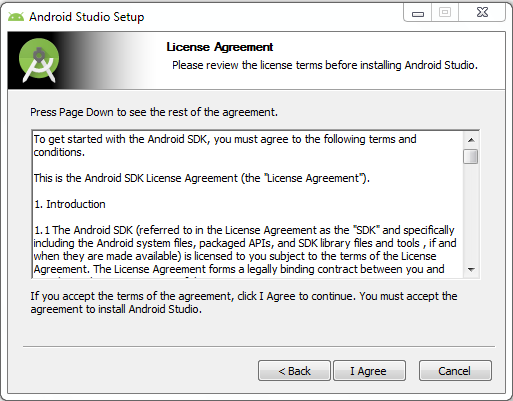
Task: Click the 'Android Studio Setup' title text
Action: tap(87, 17)
